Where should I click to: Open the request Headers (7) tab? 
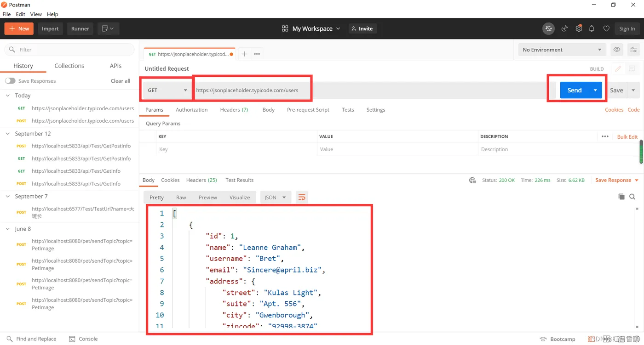(234, 110)
